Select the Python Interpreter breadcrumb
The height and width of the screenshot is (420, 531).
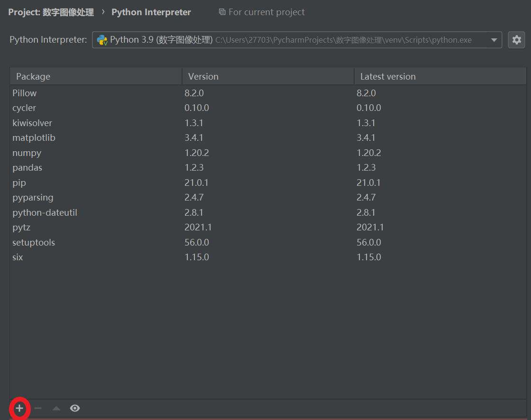[151, 12]
